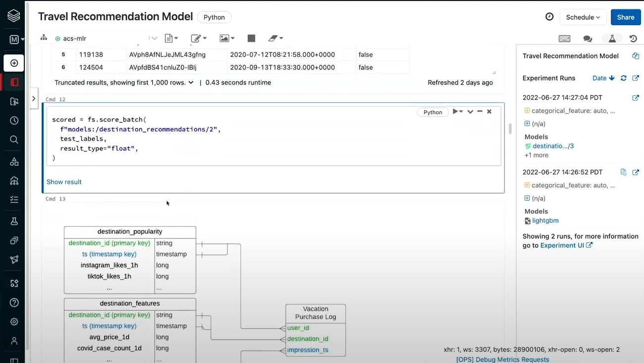Viewport: 644px width, 363px height.
Task: Open notebook revision icon for 14:26:52 run
Action: tap(623, 172)
